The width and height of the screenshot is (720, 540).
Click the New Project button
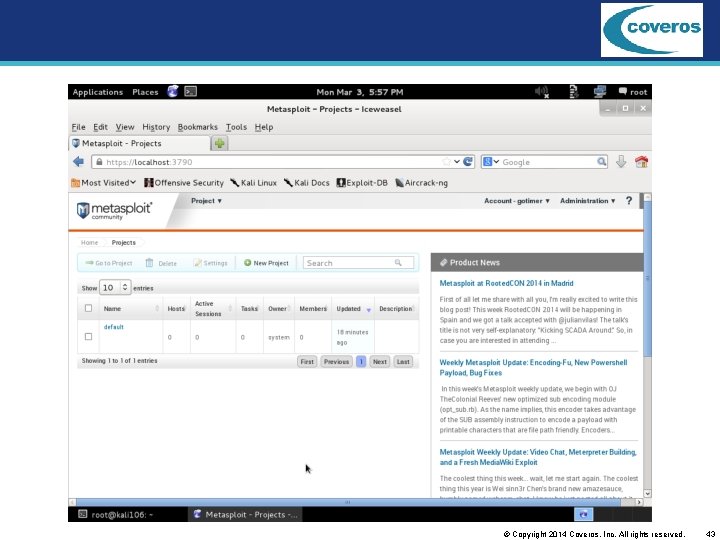click(266, 263)
